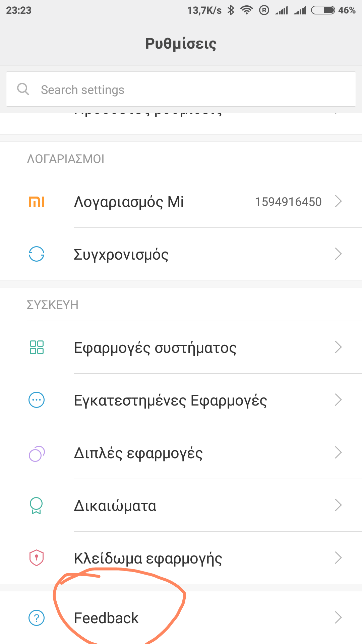The height and width of the screenshot is (644, 362).
Task: Tap the green four-squares system apps icon
Action: coord(37,347)
